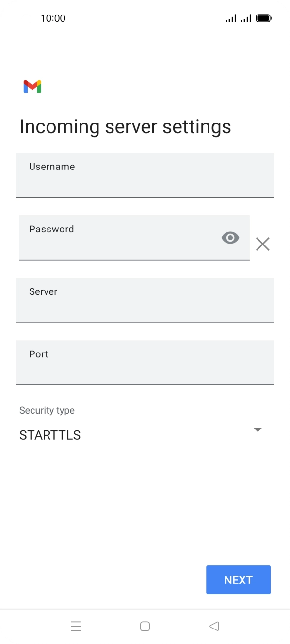The image size is (290, 644).
Task: Open recent apps with the menu icon
Action: [x=76, y=626]
